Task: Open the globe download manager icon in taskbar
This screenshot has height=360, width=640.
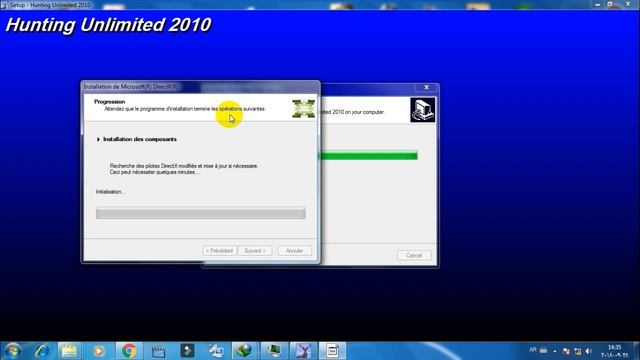Action: pyautogui.click(x=245, y=351)
